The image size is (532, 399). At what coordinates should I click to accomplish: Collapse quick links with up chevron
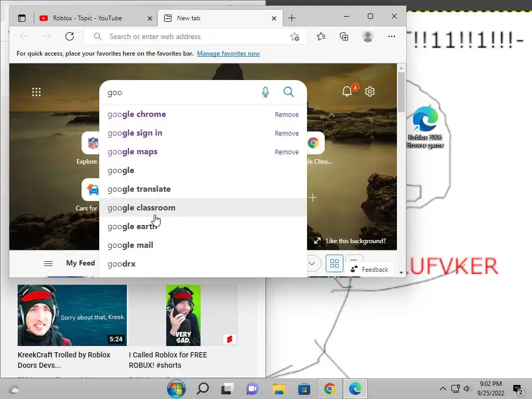tap(331, 115)
